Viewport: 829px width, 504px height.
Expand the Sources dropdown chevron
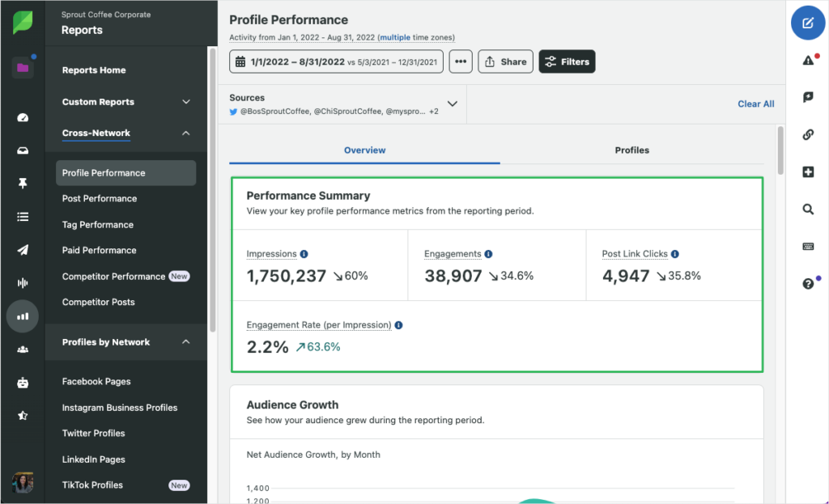453,104
